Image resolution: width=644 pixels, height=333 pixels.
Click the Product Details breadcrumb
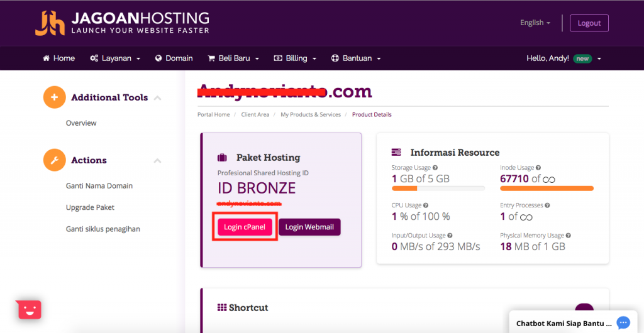pos(372,114)
